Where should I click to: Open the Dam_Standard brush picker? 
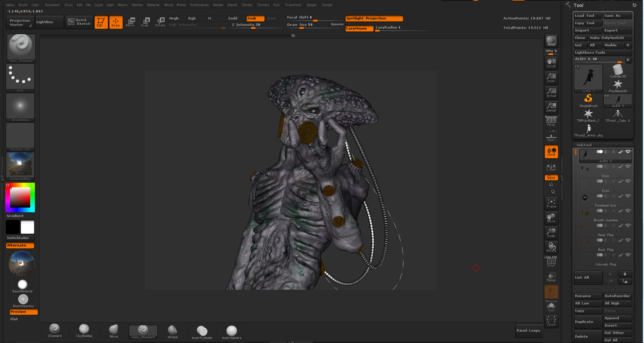21,48
